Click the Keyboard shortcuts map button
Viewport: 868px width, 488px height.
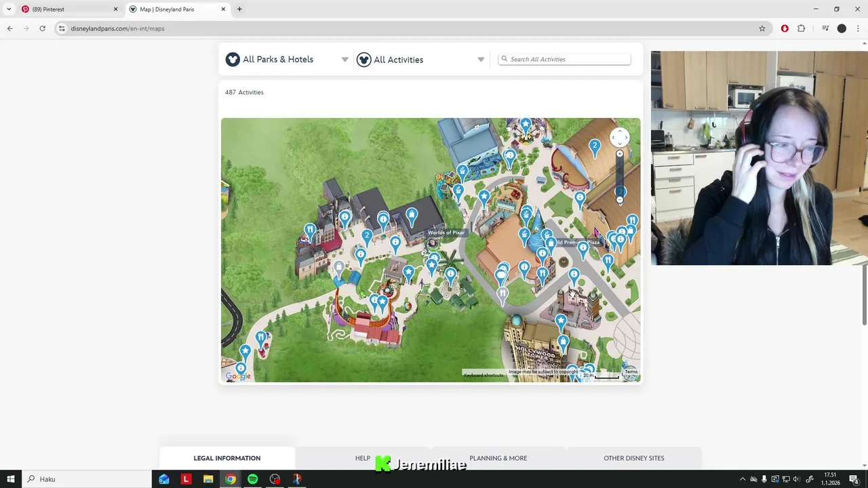pyautogui.click(x=484, y=375)
